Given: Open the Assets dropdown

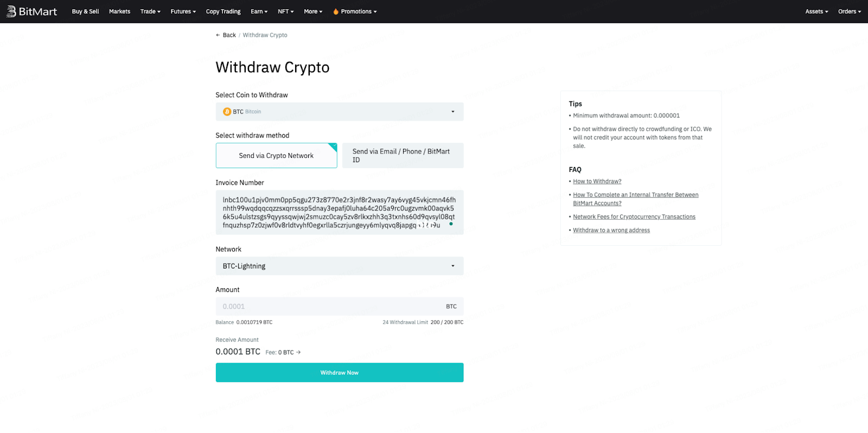Looking at the screenshot, I should [816, 11].
